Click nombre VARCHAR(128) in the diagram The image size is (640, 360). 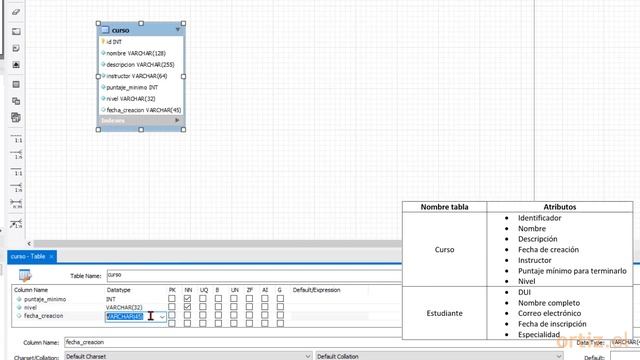tap(136, 53)
